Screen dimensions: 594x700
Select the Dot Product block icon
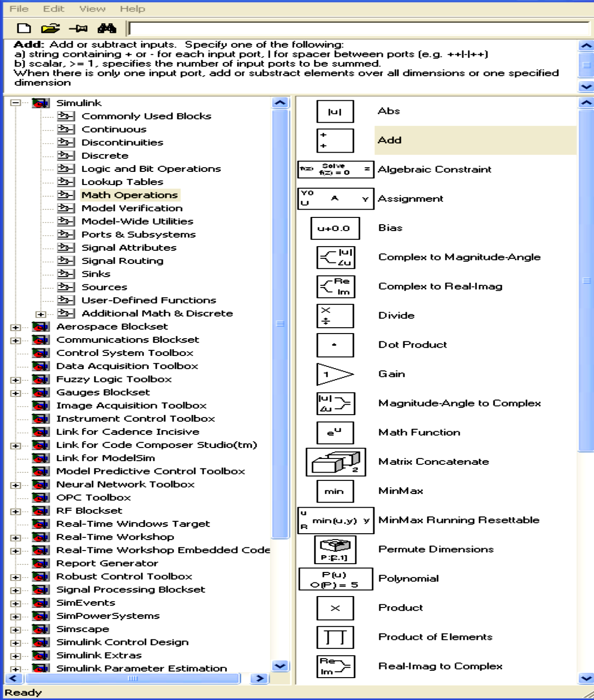tap(335, 345)
